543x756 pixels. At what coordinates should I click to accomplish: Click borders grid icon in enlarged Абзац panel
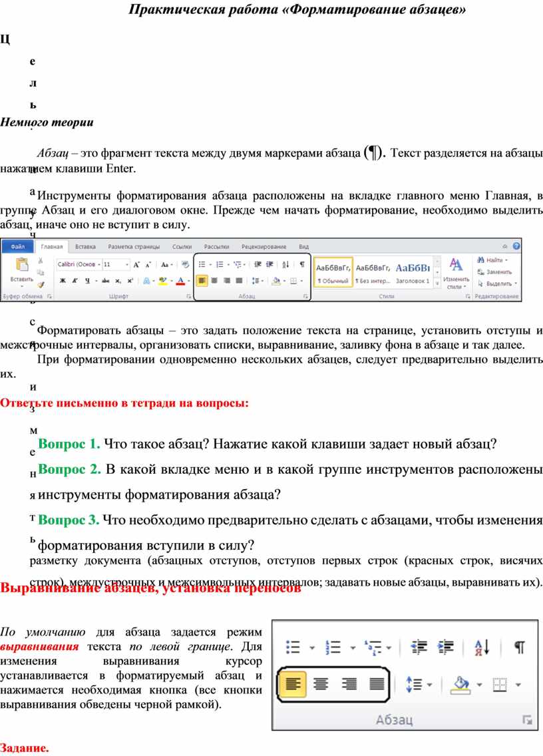[500, 685]
